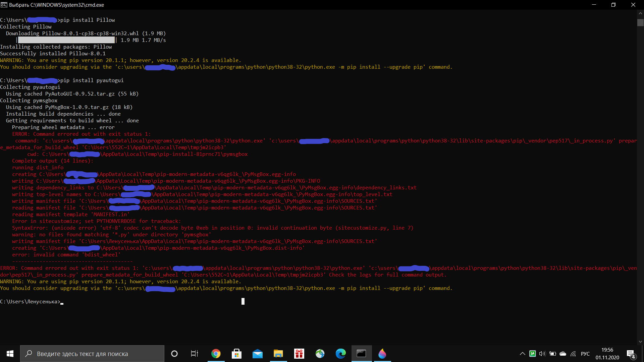
Task: Click 'Using cached PyAutoGUI-0.9.52.tar.gz' line
Action: point(72,94)
